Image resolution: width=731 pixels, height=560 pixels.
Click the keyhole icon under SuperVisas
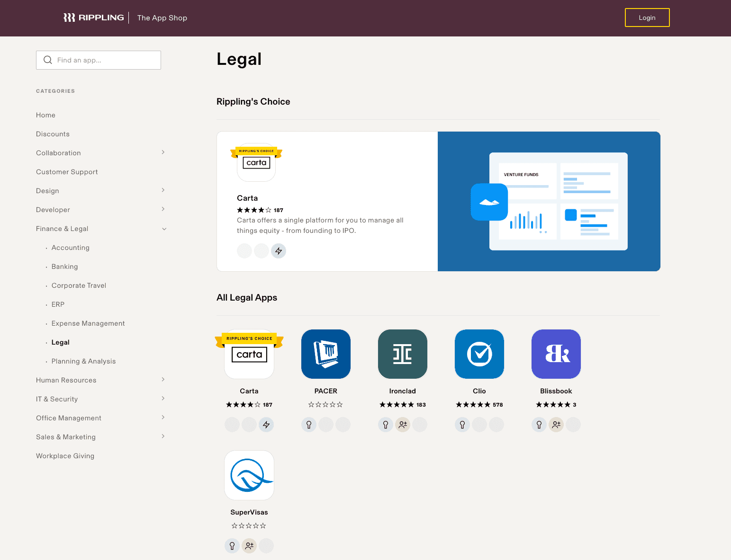pyautogui.click(x=232, y=546)
